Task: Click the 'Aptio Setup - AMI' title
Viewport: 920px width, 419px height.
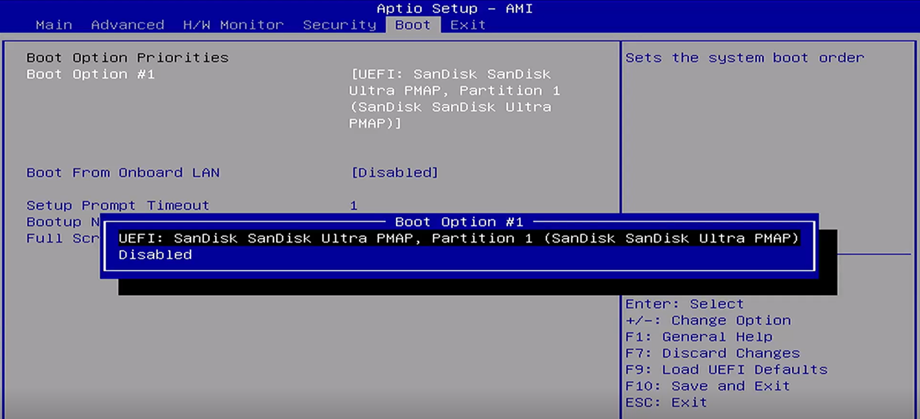Action: [x=454, y=8]
